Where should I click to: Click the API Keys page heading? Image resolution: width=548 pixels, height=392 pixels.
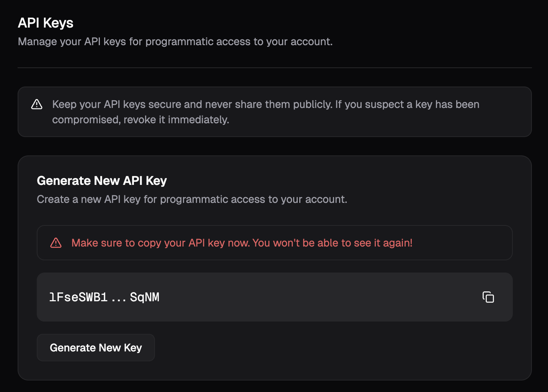(46, 23)
